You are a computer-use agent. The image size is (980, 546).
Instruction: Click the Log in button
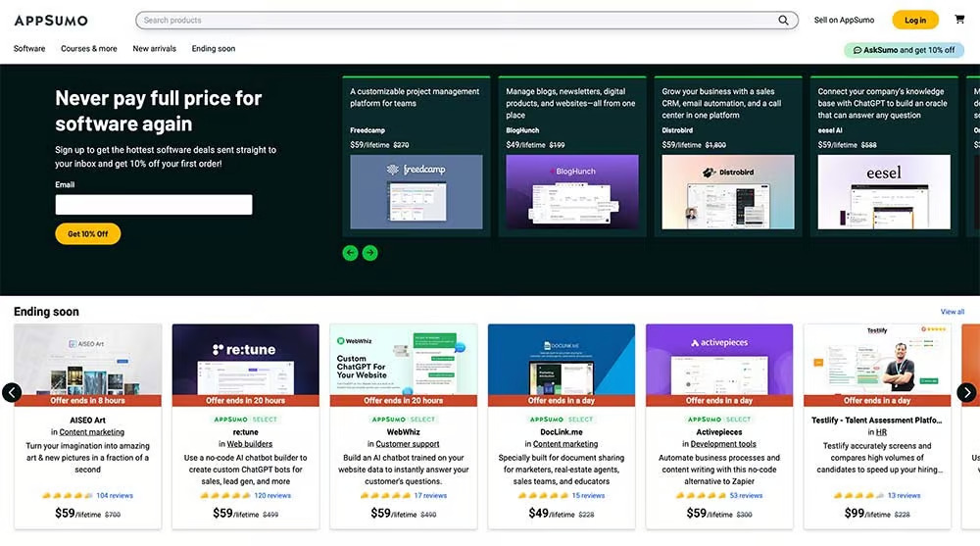click(915, 20)
